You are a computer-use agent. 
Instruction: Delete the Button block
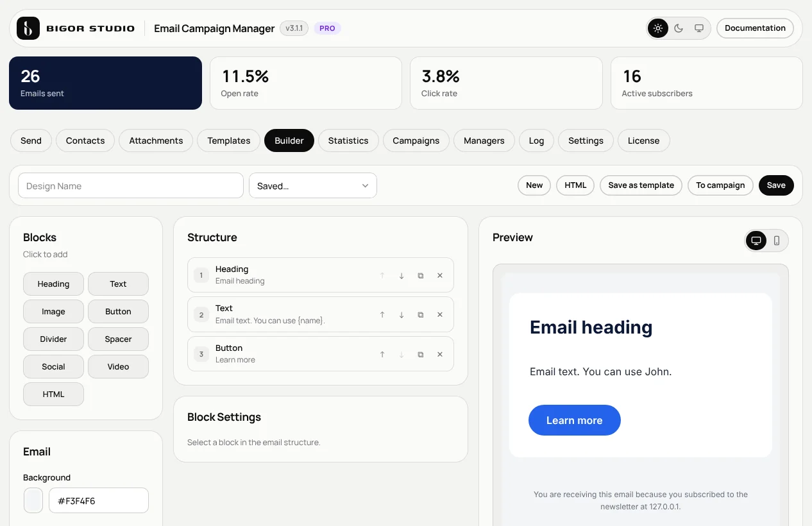pyautogui.click(x=440, y=354)
